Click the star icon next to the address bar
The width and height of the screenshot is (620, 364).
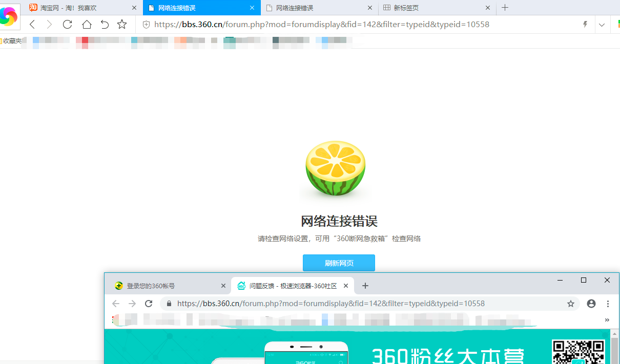[x=121, y=24]
